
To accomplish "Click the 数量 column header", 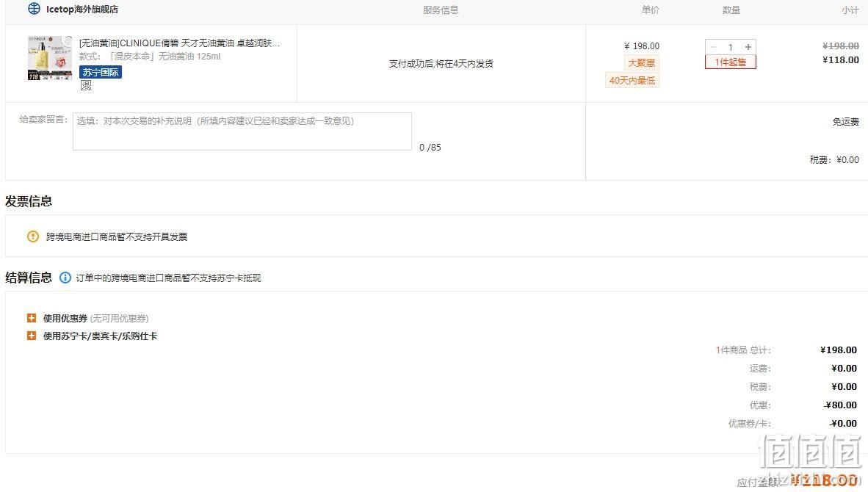I will click(x=731, y=10).
